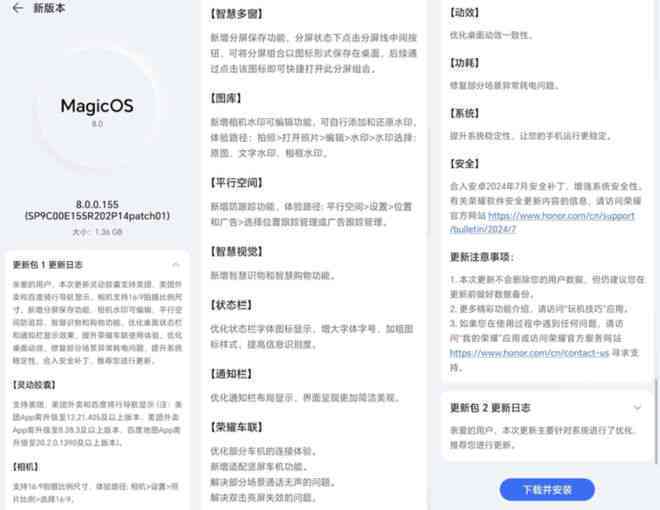Click the 【智慧多窗】 heading
Viewport: 660px width, 510px height.
tap(236, 14)
